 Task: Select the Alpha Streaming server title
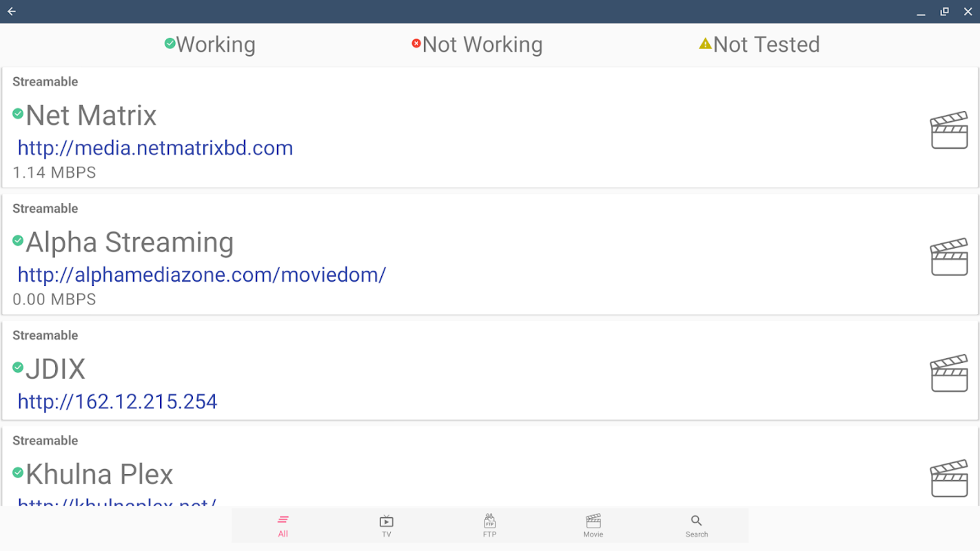[130, 242]
